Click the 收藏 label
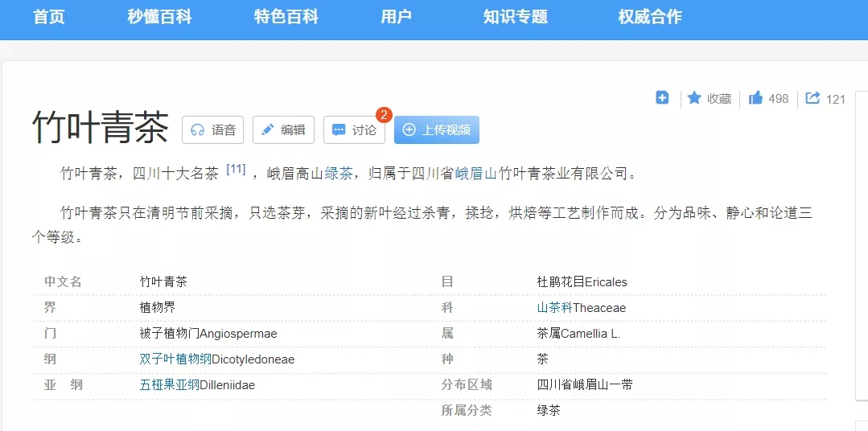This screenshot has width=868, height=431. coord(719,99)
